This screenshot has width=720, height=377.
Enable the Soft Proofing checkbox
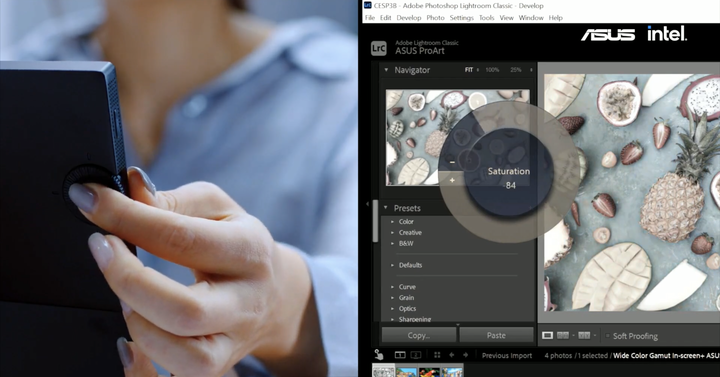click(607, 336)
